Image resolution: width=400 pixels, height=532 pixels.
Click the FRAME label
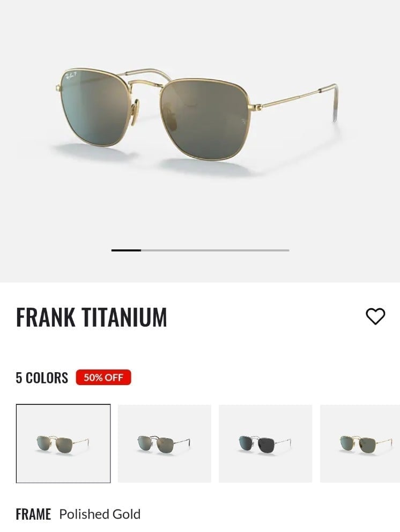pos(33,514)
